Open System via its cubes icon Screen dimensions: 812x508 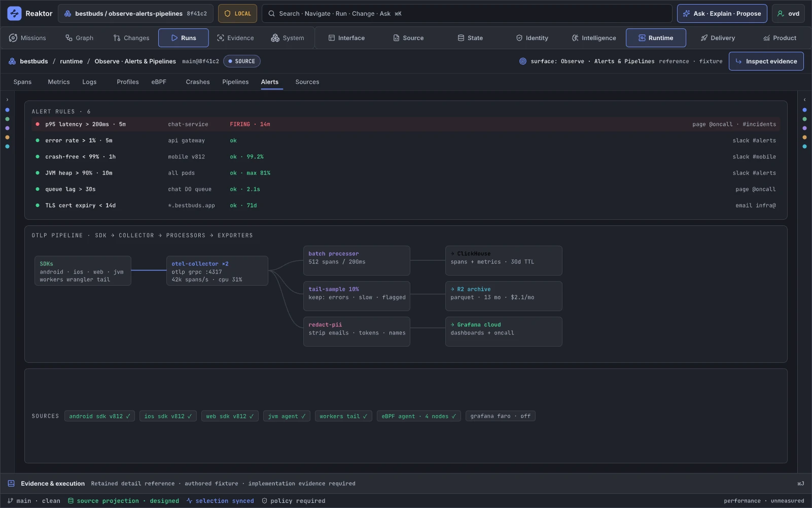275,38
